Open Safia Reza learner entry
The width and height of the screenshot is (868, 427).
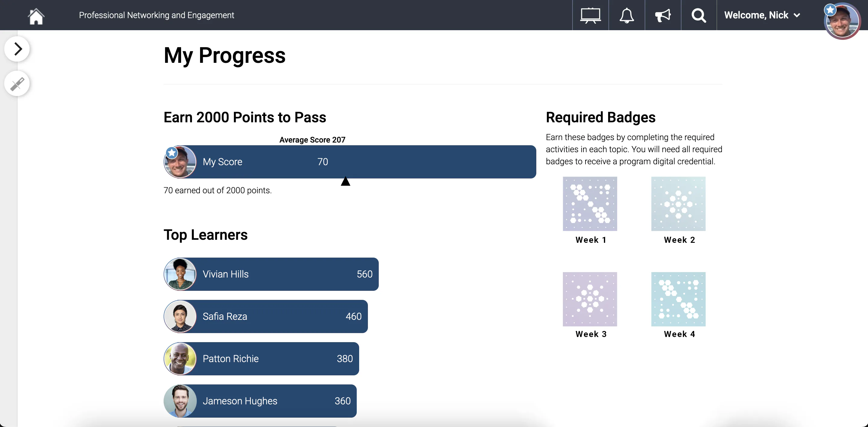point(266,316)
